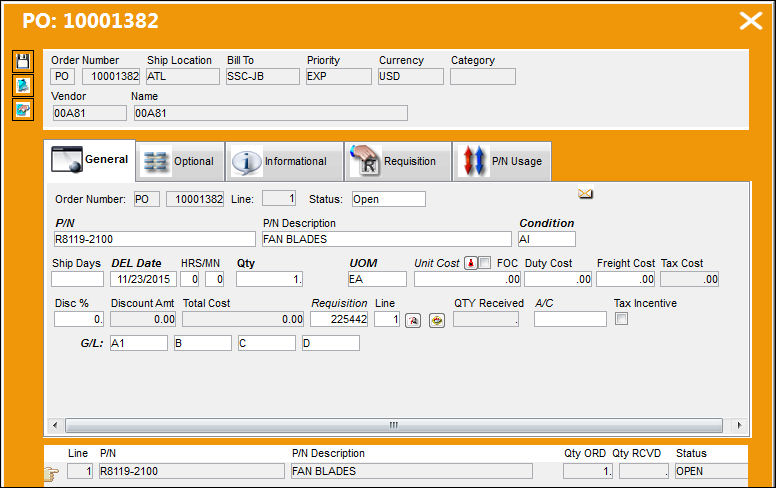Click the Tax Cost field
776x488 pixels.
(689, 279)
